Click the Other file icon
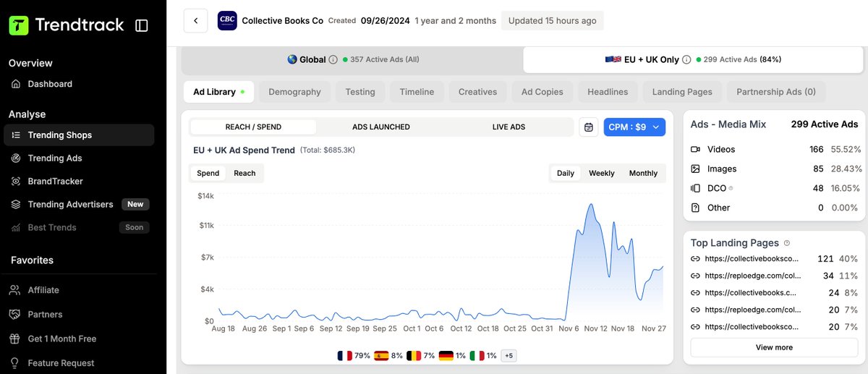Viewport: 868px width, 374px height. (x=695, y=208)
